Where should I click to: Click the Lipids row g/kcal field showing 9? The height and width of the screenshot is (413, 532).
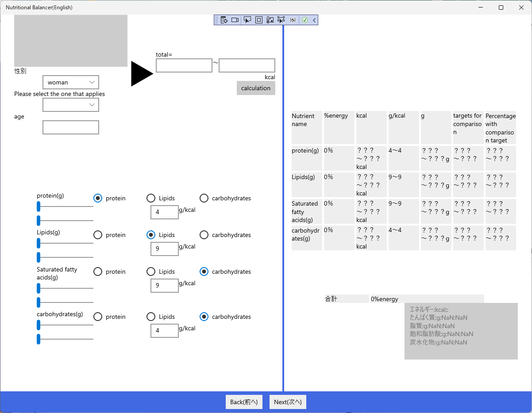click(165, 249)
